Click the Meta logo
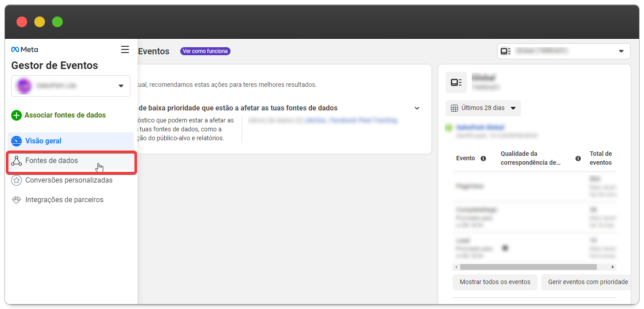Screen dimensions: 644x309 coord(24,49)
